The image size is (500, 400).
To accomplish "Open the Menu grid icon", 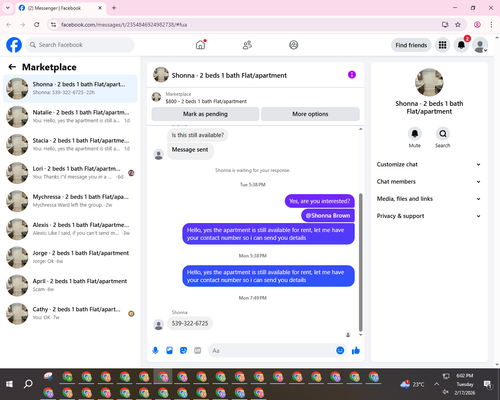I will [x=442, y=45].
